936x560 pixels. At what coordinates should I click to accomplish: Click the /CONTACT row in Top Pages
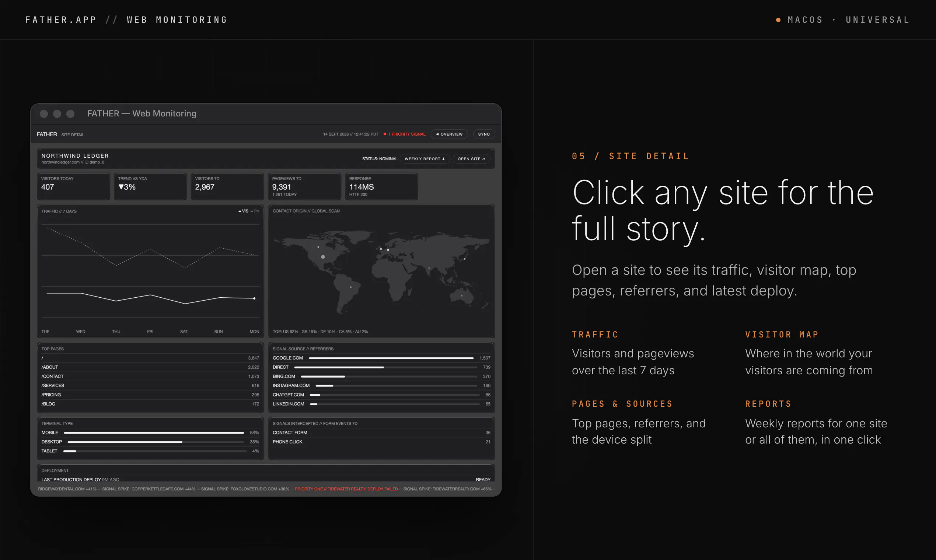pos(150,376)
